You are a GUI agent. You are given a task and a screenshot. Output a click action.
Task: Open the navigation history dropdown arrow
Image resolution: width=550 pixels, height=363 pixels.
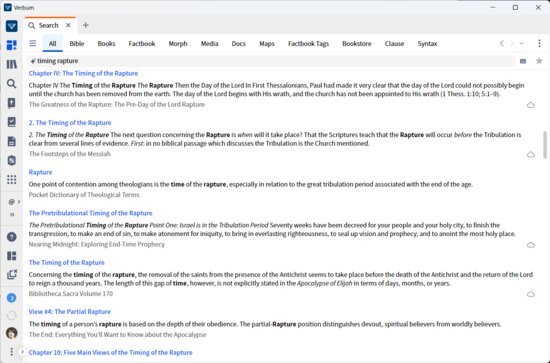click(x=522, y=43)
